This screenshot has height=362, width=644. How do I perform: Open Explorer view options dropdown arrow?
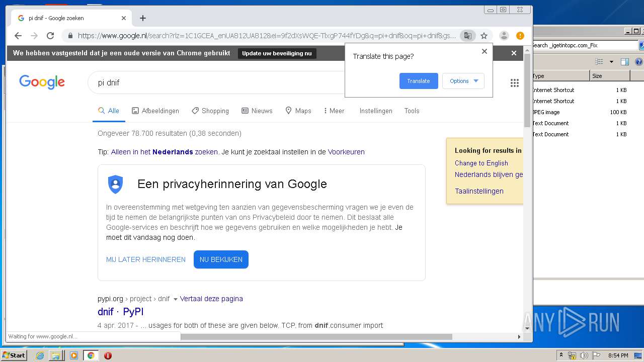coord(611,62)
